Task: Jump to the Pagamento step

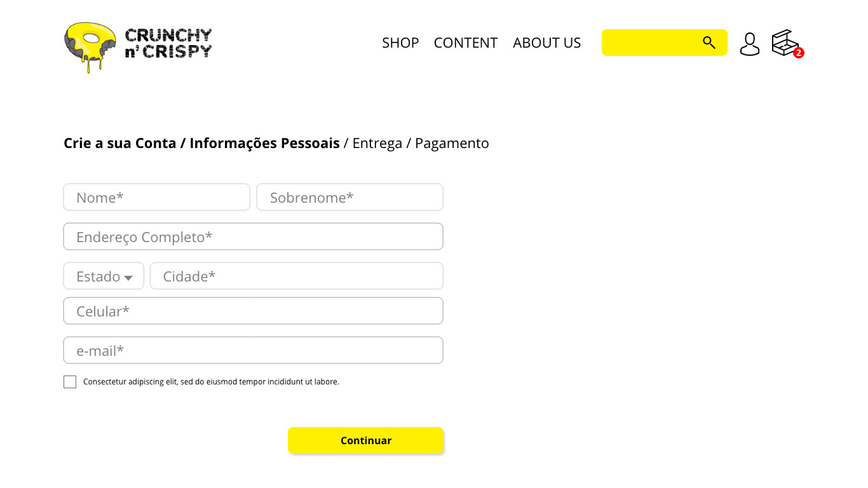Action: click(x=452, y=144)
